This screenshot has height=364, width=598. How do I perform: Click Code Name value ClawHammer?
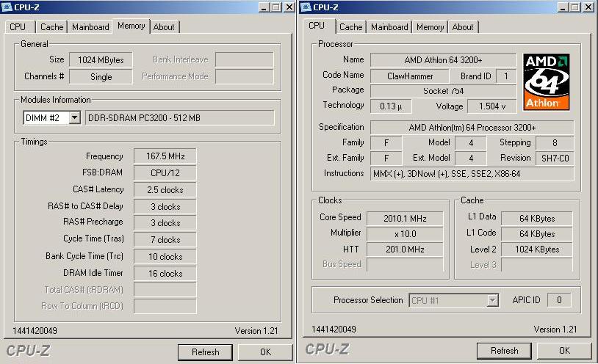pyautogui.click(x=410, y=76)
